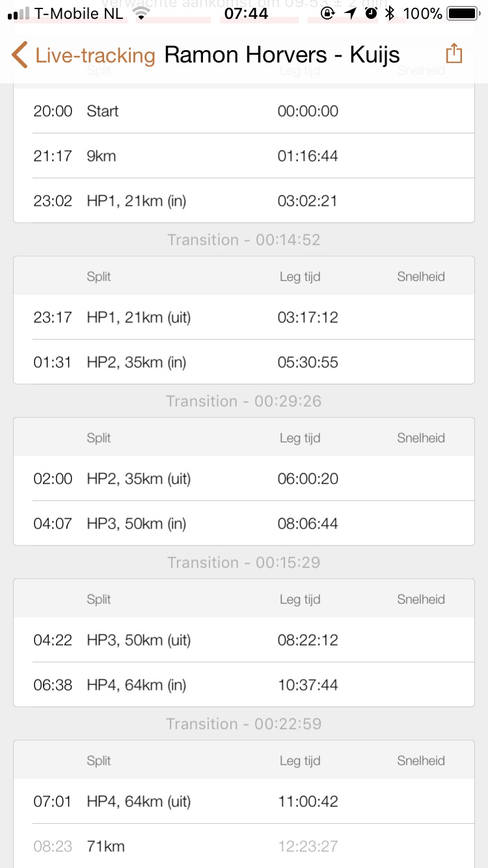Select the 9km split row
The height and width of the screenshot is (868, 488).
[x=243, y=156]
